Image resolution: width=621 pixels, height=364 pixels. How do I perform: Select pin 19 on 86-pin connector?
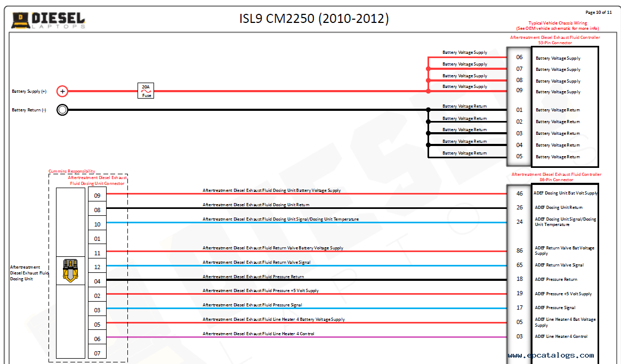tap(520, 293)
